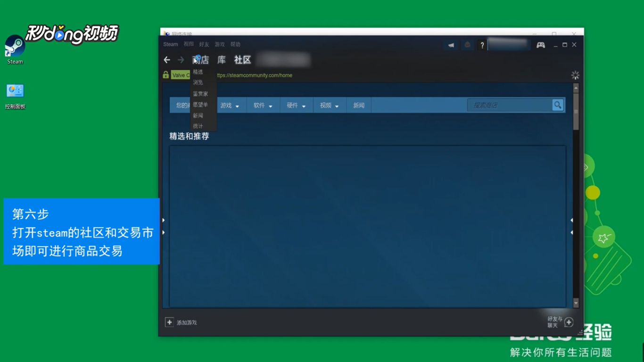Image resolution: width=644 pixels, height=362 pixels.
Task: Expand the 游戏 store category dropdown
Action: pyautogui.click(x=230, y=106)
